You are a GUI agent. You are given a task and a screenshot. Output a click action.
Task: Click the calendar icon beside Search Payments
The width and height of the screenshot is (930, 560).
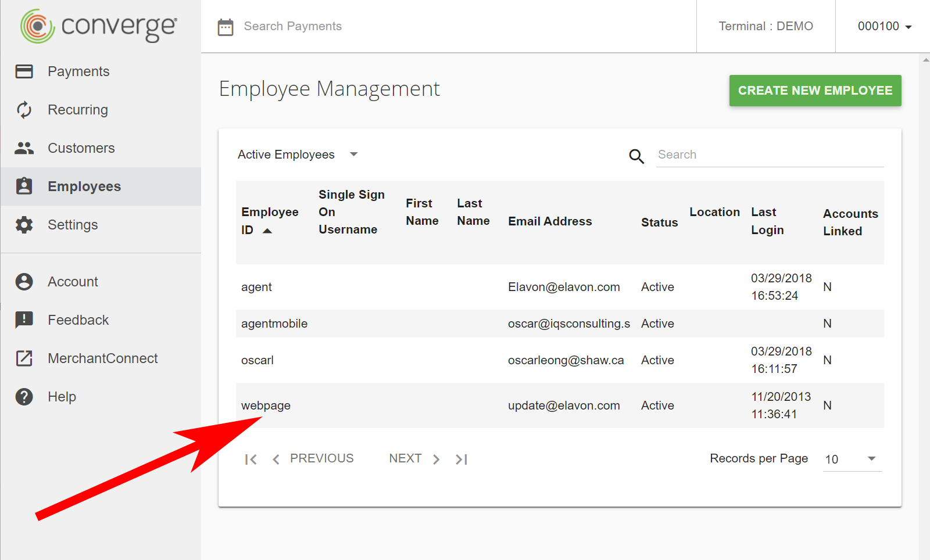pyautogui.click(x=226, y=27)
